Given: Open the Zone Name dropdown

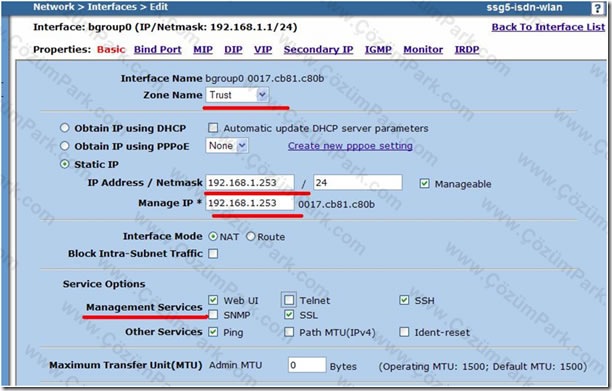Looking at the screenshot, I should click(x=237, y=95).
